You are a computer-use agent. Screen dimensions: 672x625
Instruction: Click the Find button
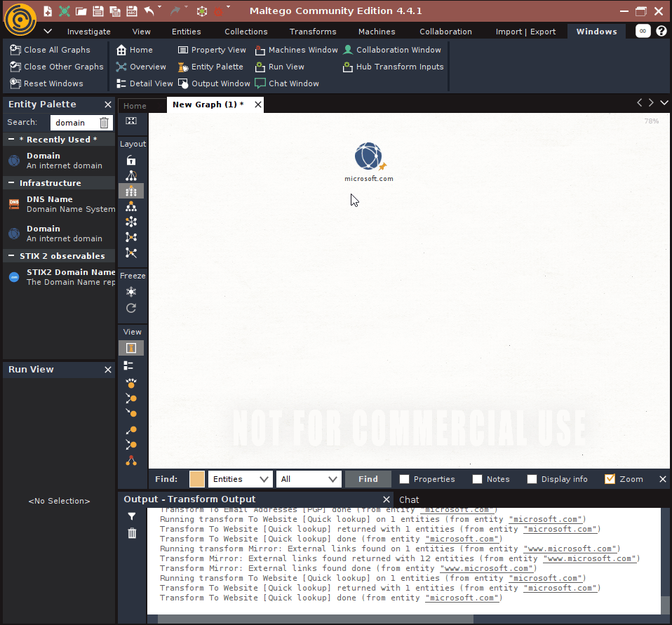[368, 479]
